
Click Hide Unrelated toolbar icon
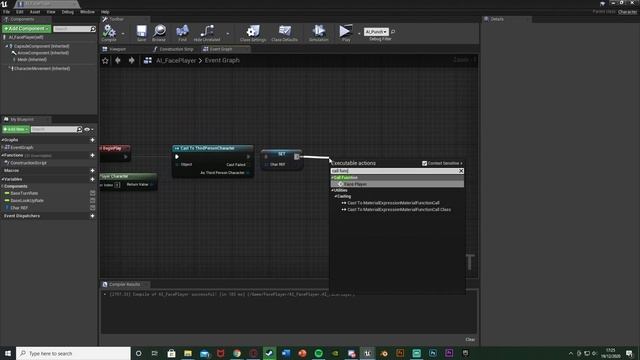[207, 32]
